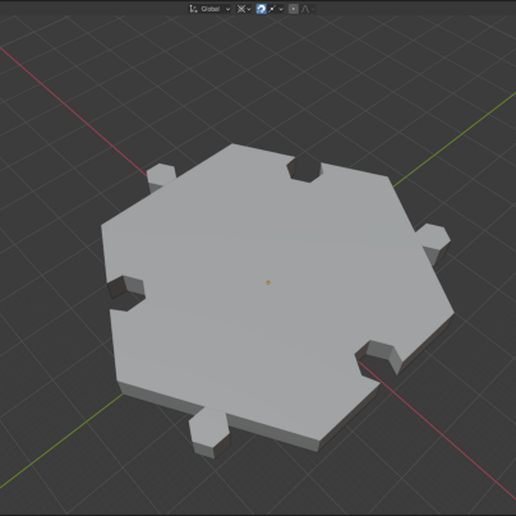Image resolution: width=516 pixels, height=516 pixels.
Task: Toggle the snap magnet icon
Action: click(261, 9)
